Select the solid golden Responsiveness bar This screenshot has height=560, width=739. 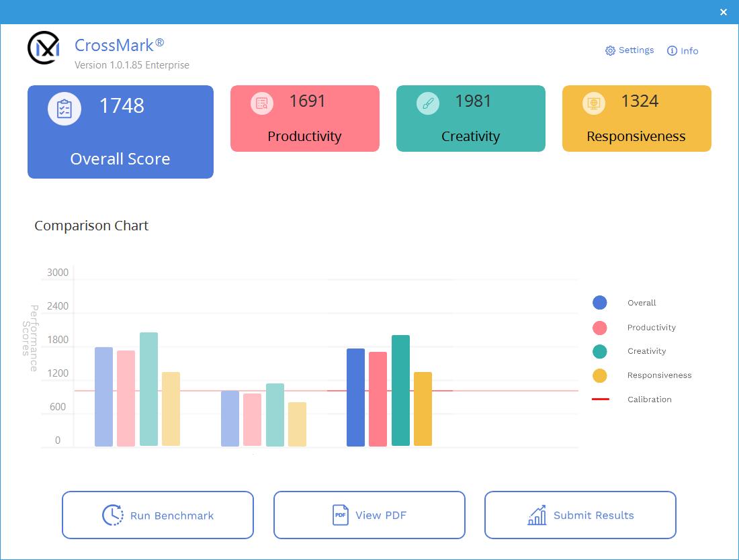[x=423, y=409]
